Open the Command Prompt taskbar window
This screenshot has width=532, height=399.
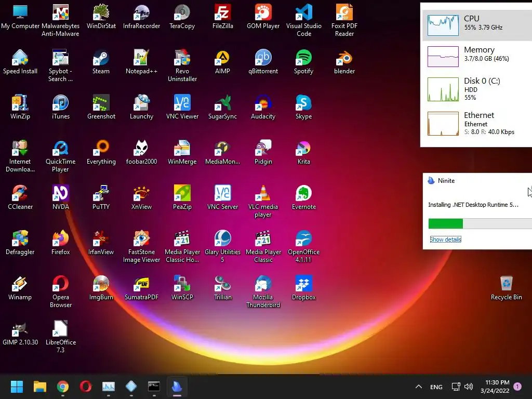(154, 387)
